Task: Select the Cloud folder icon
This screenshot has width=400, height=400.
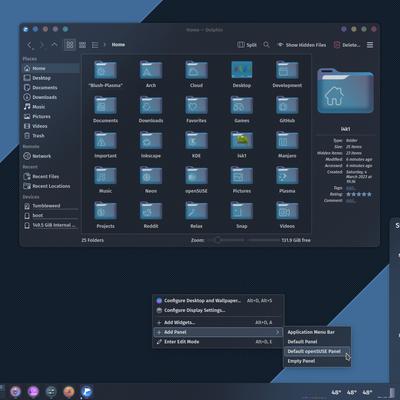Action: point(196,70)
